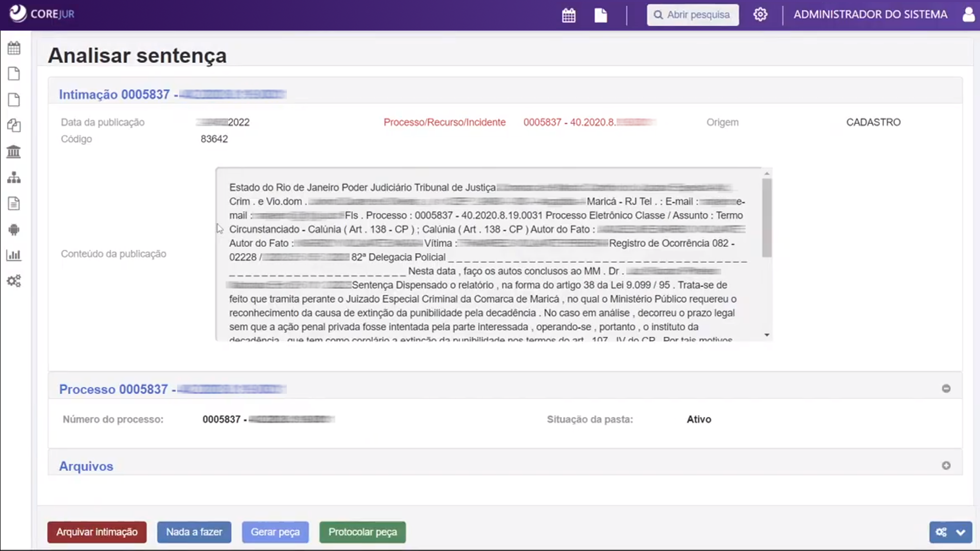The height and width of the screenshot is (551, 980).
Task: Open the sidebar gears configuration icon
Action: click(14, 281)
